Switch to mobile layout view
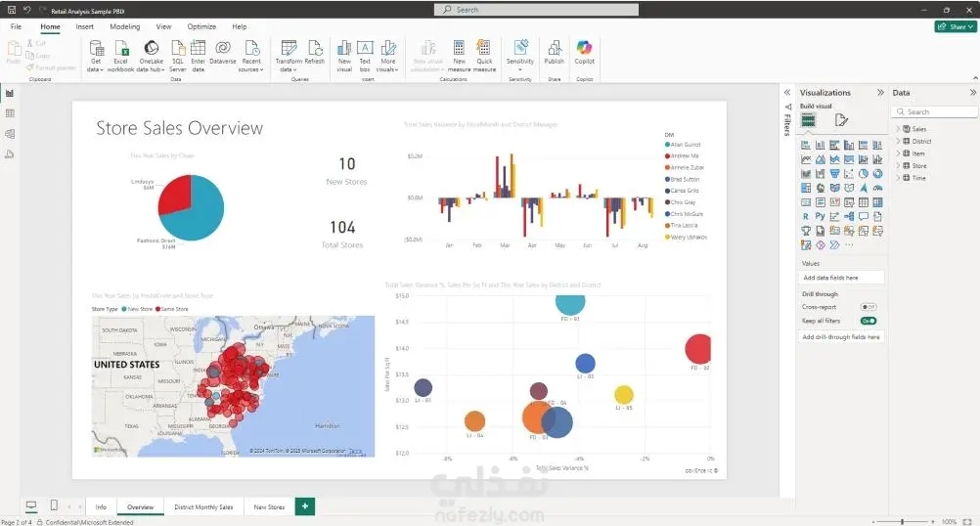The image size is (980, 526). coord(54,505)
